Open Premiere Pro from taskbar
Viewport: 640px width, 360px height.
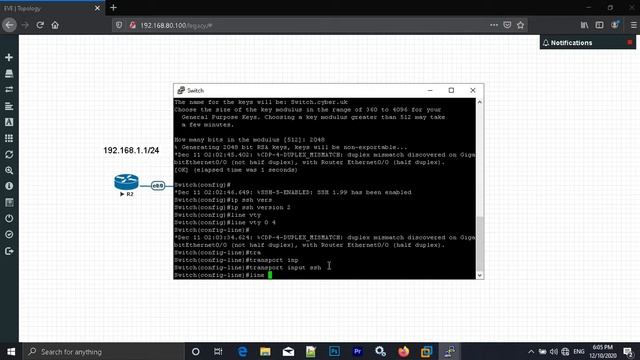(x=358, y=351)
